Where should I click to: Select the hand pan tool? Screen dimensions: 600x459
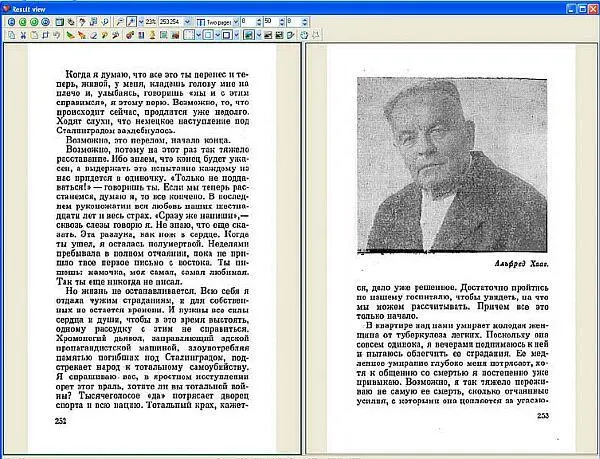[x=71, y=22]
